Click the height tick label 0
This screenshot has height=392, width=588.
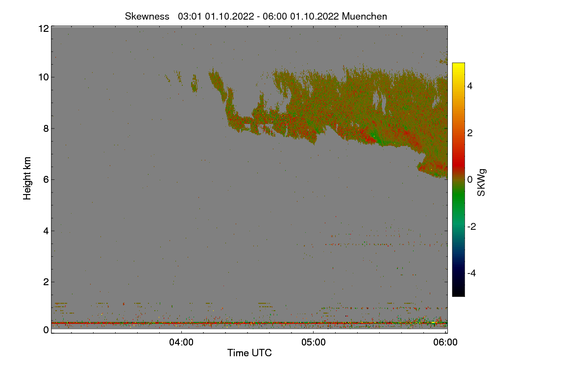pos(46,330)
